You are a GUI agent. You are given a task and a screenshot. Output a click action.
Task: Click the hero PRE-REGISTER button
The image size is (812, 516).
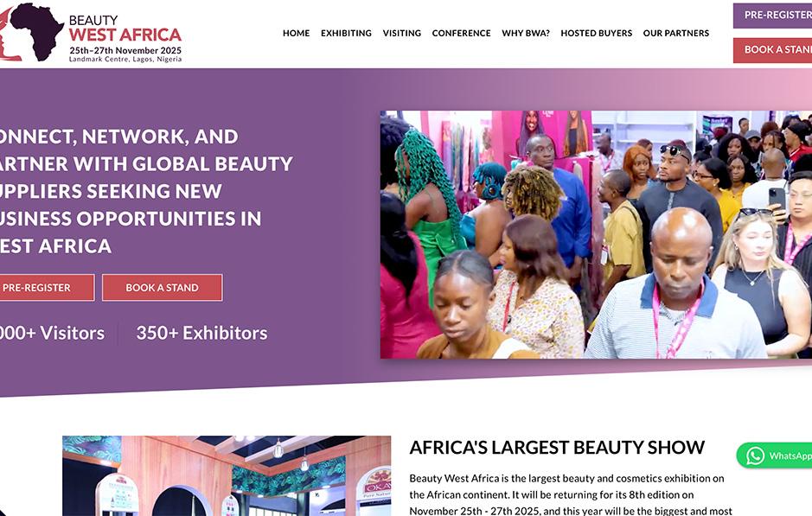(x=47, y=287)
